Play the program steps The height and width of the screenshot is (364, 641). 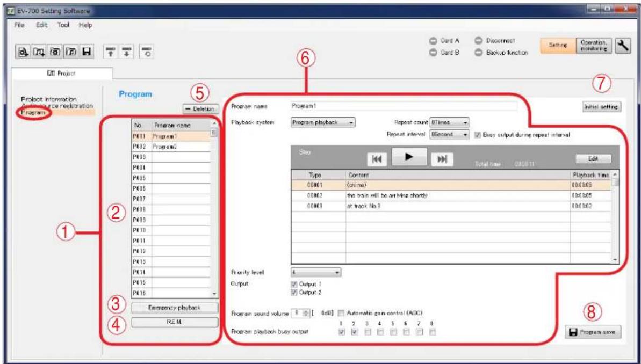[409, 157]
